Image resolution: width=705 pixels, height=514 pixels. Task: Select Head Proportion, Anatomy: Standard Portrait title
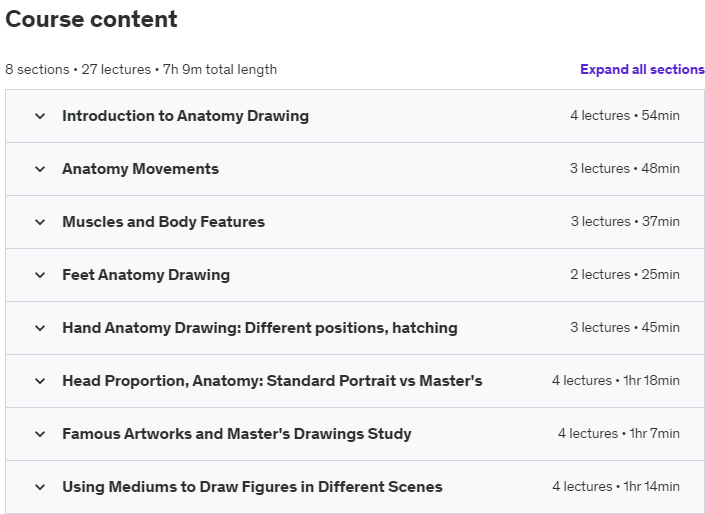point(272,381)
